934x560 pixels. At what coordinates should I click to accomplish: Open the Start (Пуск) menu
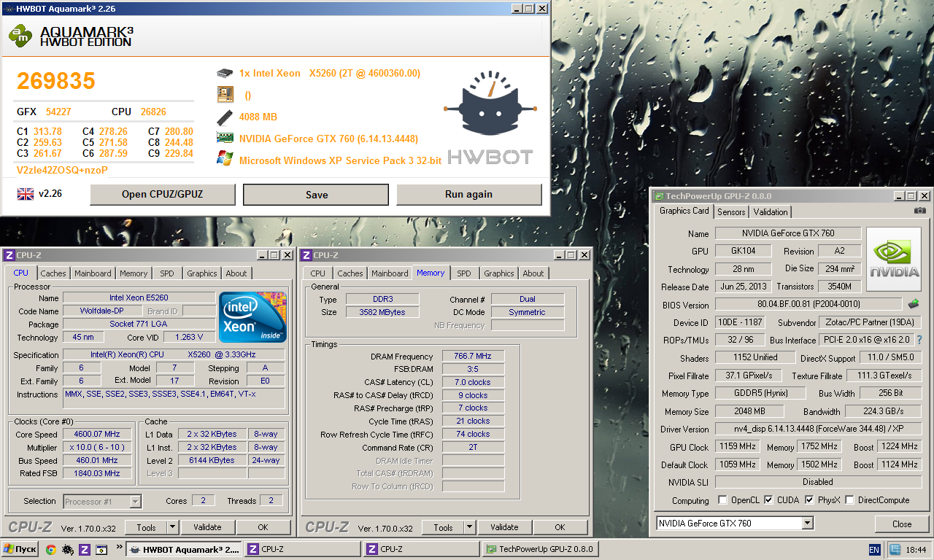(x=20, y=549)
